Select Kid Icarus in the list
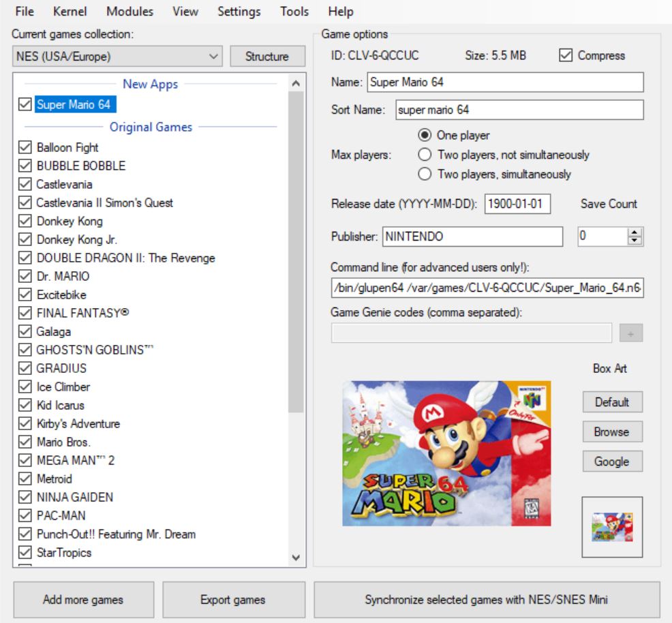Screen dimensions: 672x623 click(x=61, y=406)
